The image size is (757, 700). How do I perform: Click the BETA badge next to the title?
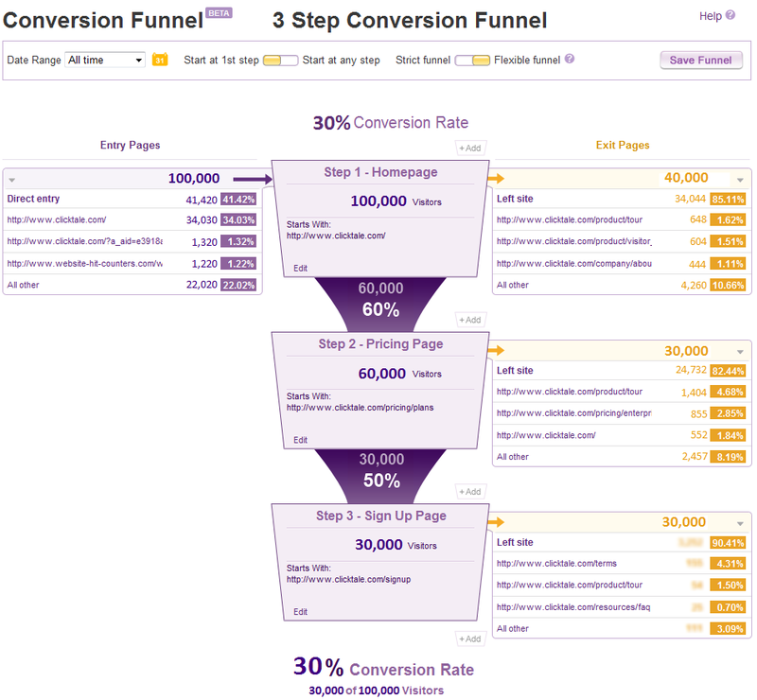coord(220,13)
